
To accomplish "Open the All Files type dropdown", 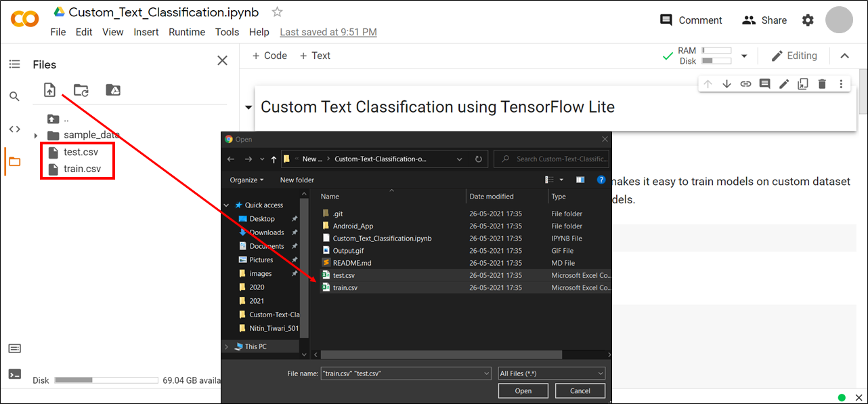I will [551, 373].
